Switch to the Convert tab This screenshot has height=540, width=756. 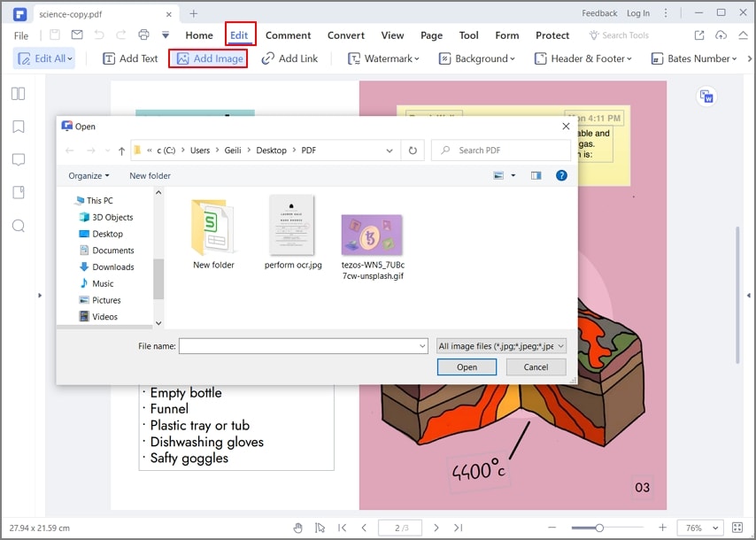tap(346, 35)
